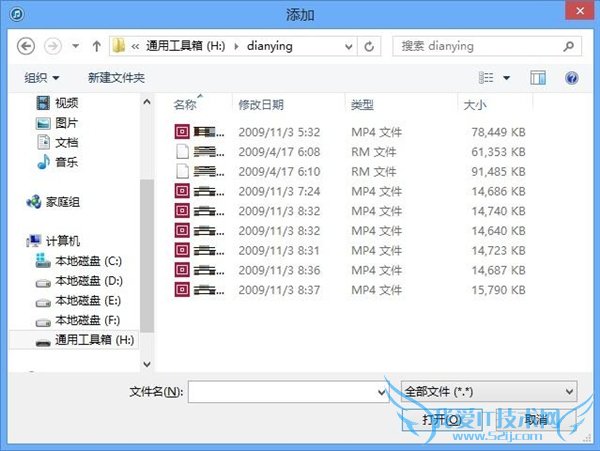Screen dimensions: 600x451
Task: Select 视频 in navigation pane
Action: coord(57,103)
